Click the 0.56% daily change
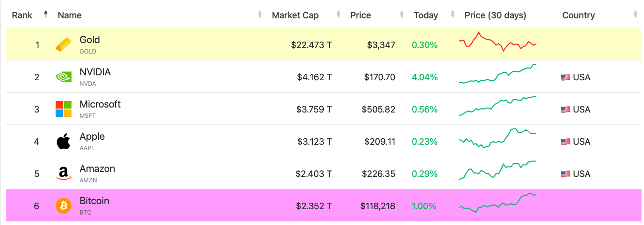This screenshot has height=225, width=644. (x=425, y=110)
